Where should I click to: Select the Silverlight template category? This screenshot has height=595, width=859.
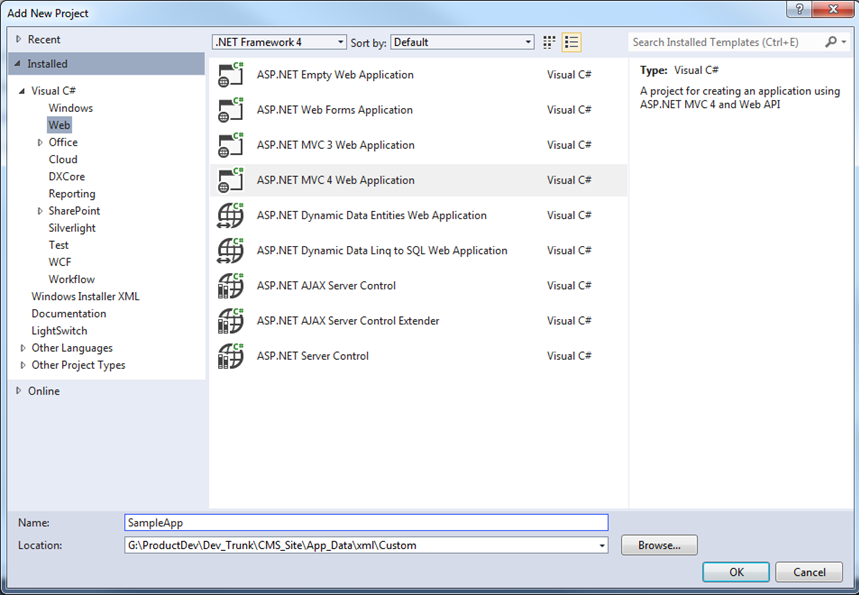coord(73,227)
